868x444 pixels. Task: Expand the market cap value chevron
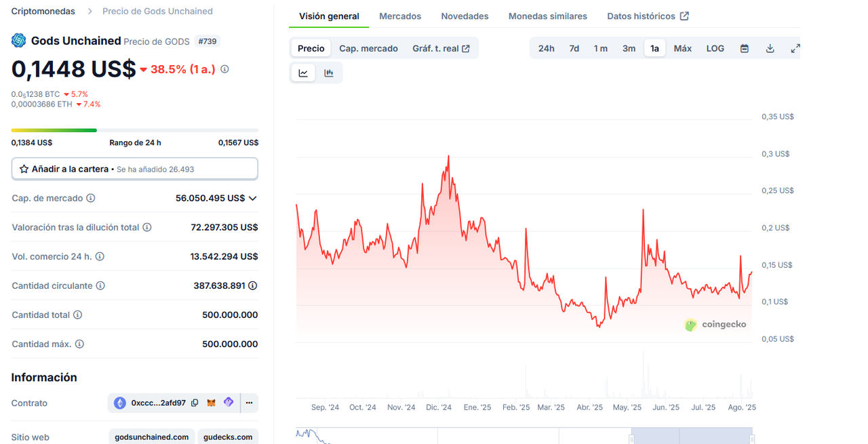pyautogui.click(x=253, y=198)
